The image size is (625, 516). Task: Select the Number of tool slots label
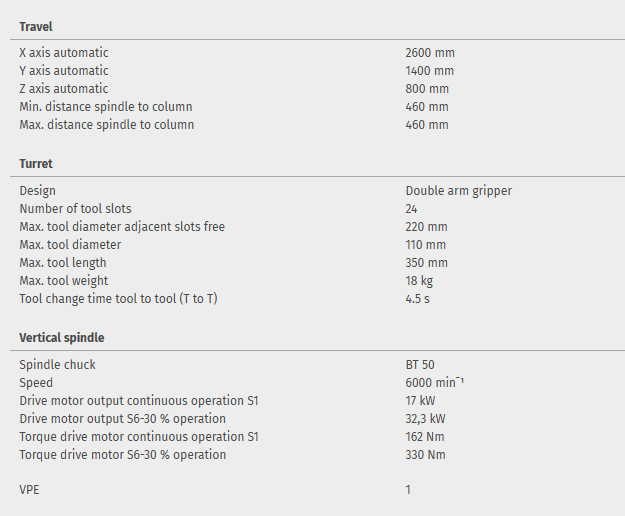[75, 209]
